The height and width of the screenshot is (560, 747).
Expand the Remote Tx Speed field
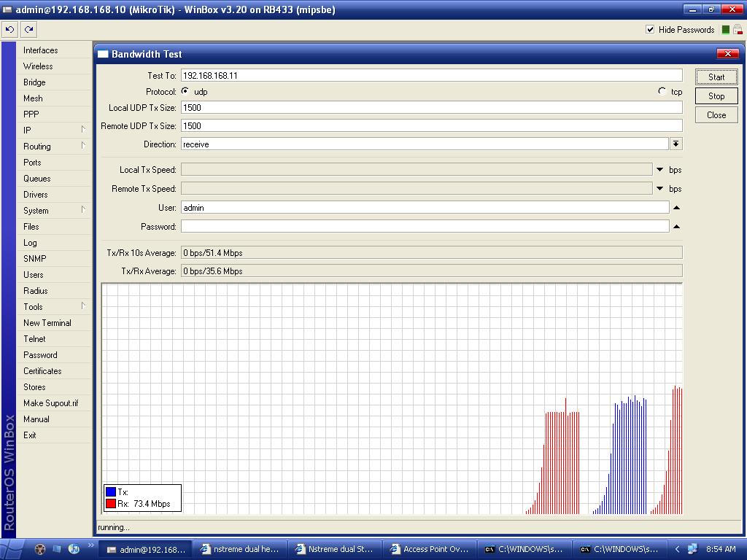click(660, 189)
